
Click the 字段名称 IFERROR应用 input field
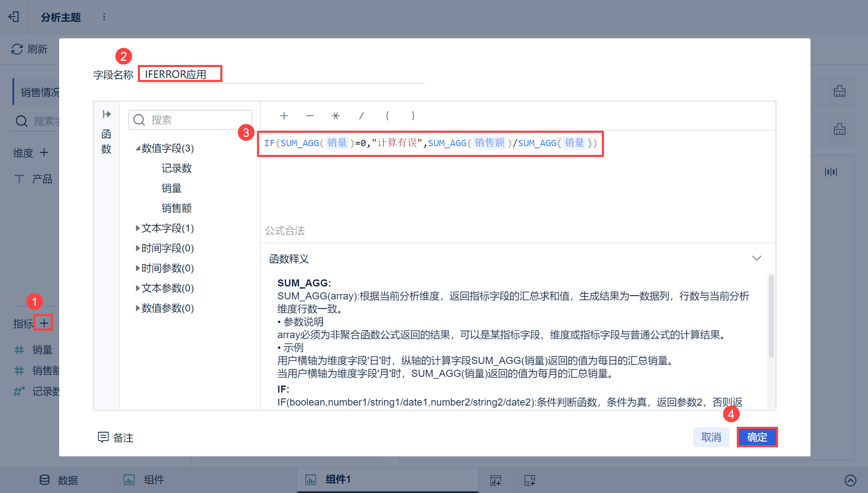coord(180,74)
